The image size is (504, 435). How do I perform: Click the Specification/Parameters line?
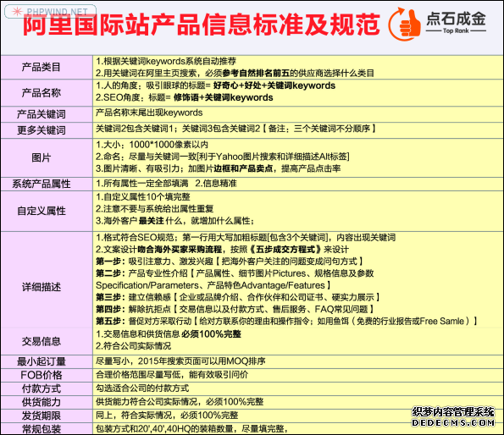[x=213, y=285]
